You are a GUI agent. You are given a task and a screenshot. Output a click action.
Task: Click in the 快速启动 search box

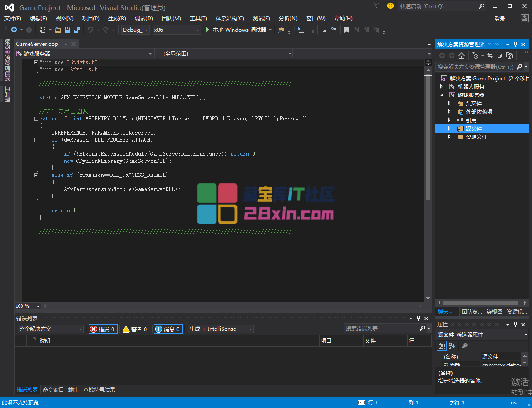[x=438, y=6]
